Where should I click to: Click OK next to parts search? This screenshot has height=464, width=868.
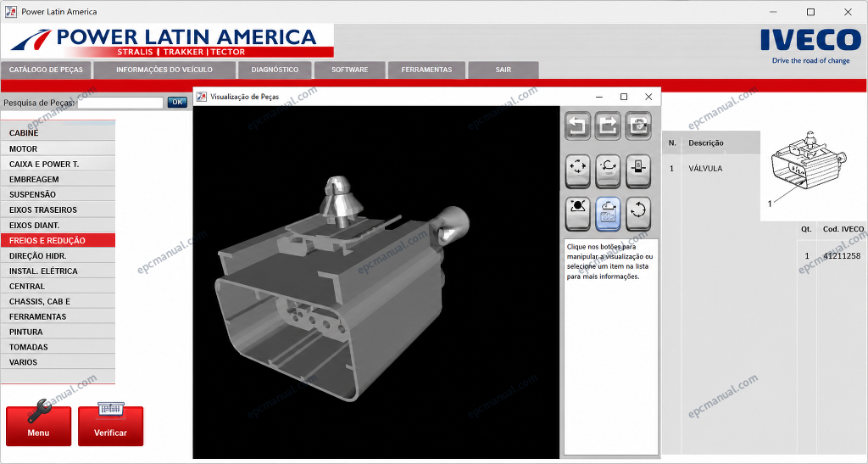click(177, 102)
